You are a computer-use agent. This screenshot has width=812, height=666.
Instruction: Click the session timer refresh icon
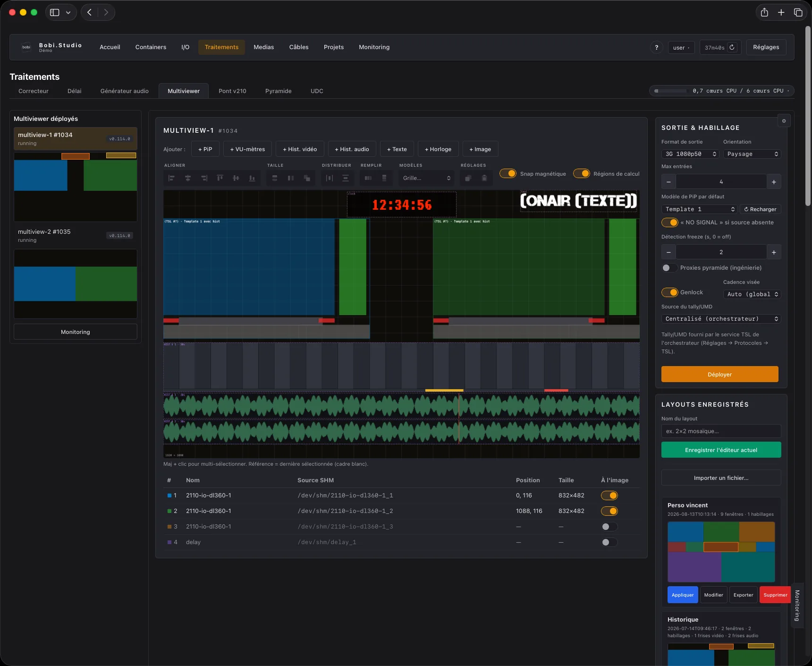(732, 47)
